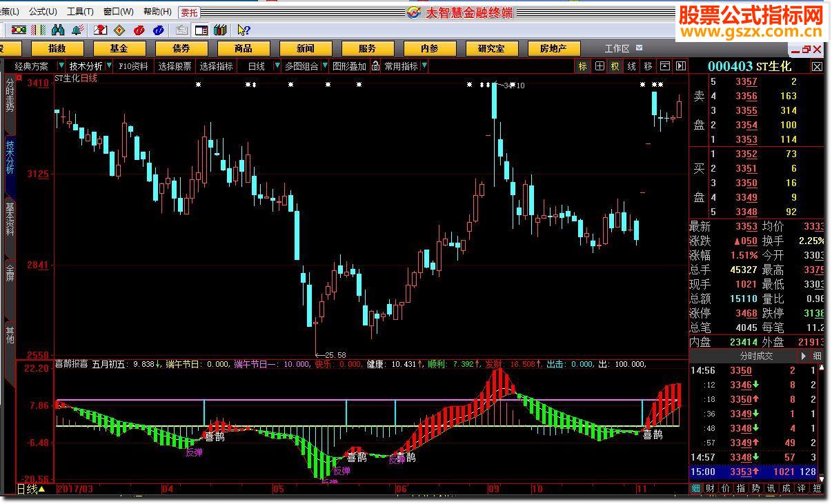Click the alarm bell alert icon

tap(78, 30)
